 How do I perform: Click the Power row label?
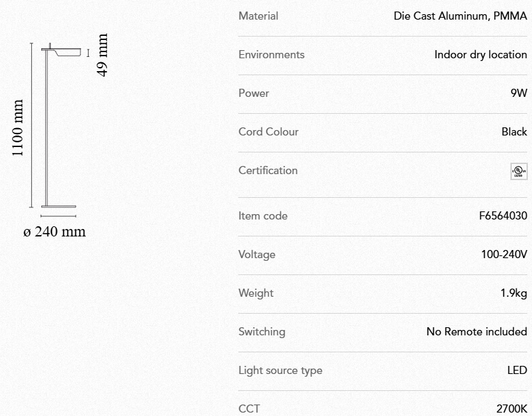[x=254, y=93]
